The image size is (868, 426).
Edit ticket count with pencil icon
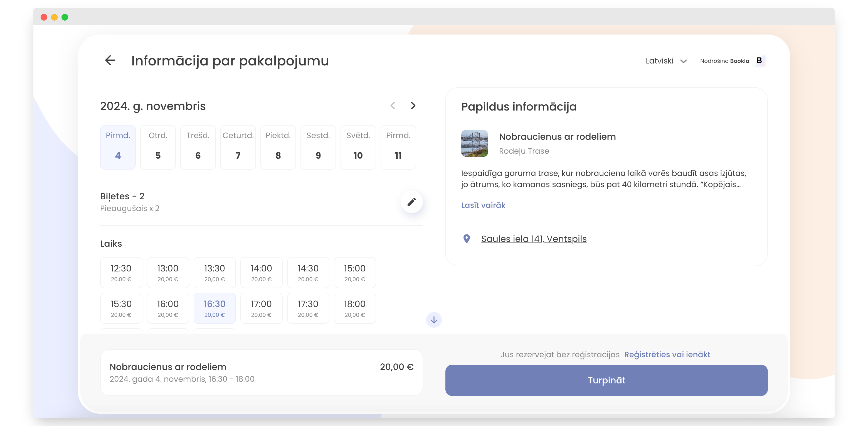pos(411,202)
